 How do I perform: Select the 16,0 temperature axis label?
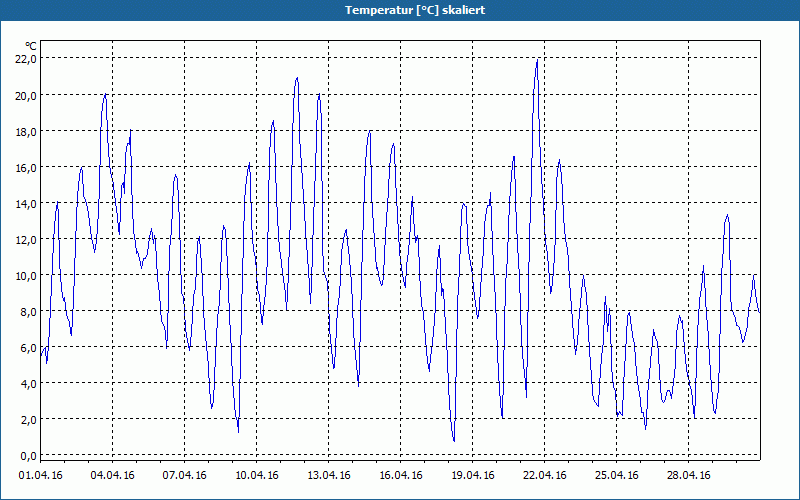26,168
